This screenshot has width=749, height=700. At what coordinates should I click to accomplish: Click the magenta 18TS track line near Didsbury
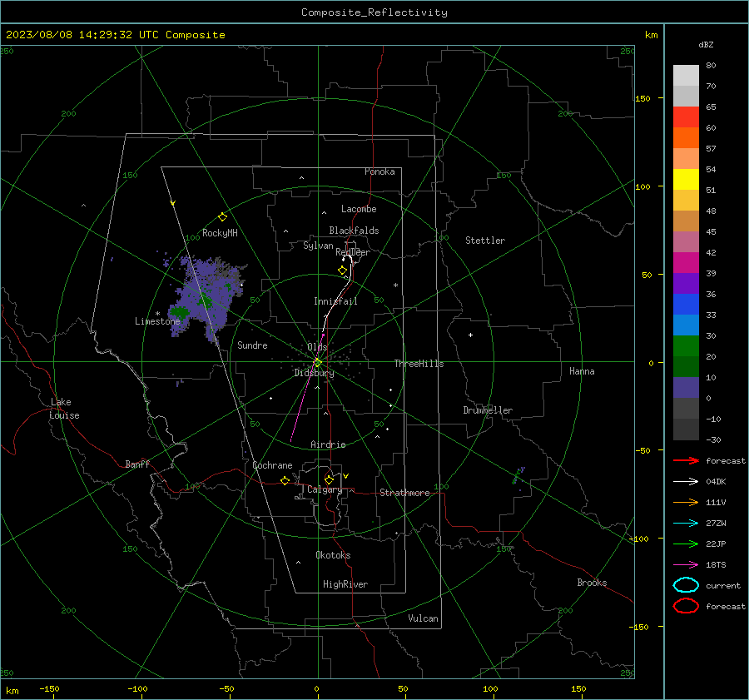click(307, 387)
